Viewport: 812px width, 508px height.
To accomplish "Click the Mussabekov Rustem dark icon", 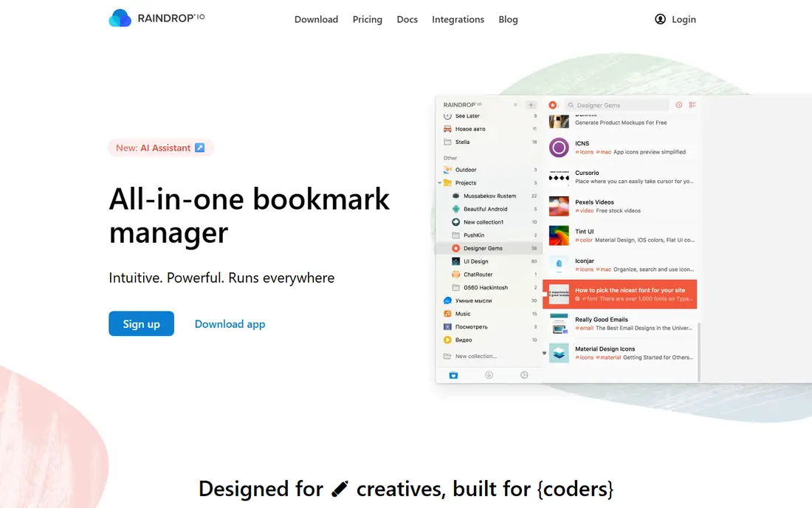I will click(455, 196).
